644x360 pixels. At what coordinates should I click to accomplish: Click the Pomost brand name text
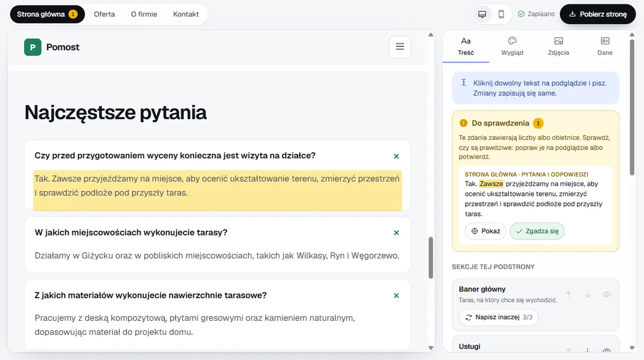tap(63, 47)
